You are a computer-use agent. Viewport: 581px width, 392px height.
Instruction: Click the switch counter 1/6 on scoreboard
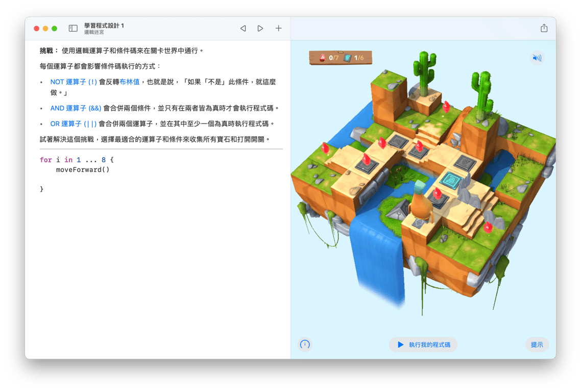(x=354, y=58)
